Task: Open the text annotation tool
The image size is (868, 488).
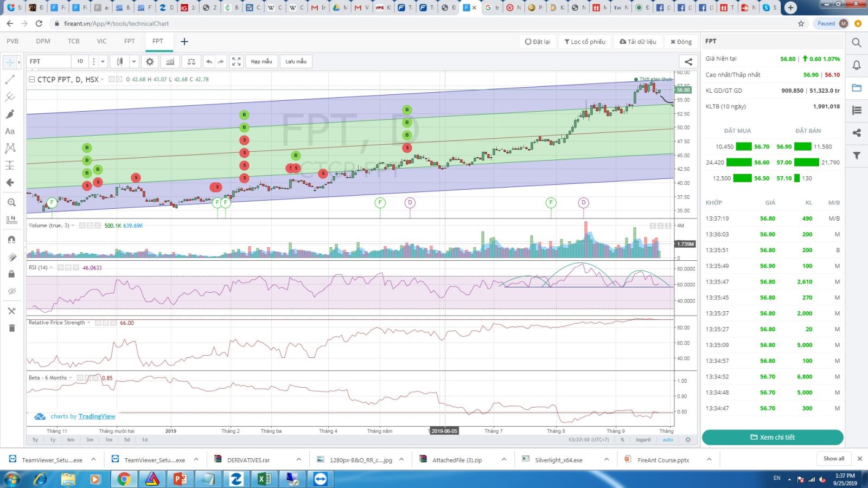Action: click(10, 131)
